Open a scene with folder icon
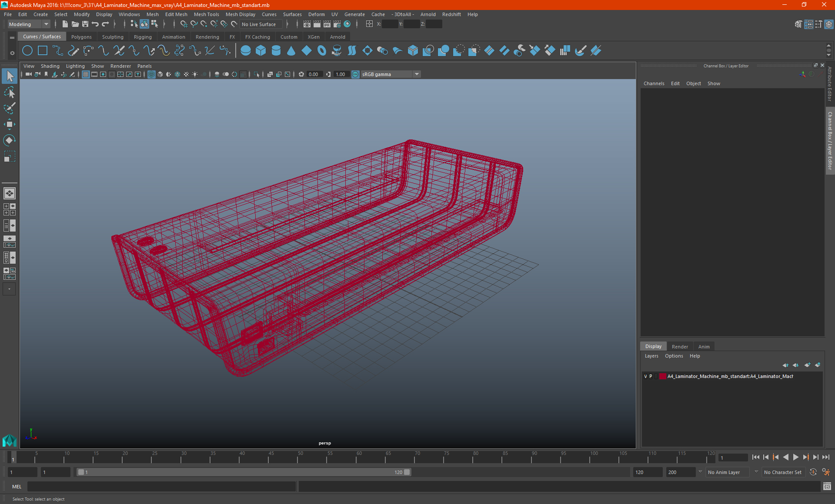The image size is (835, 504). (75, 24)
